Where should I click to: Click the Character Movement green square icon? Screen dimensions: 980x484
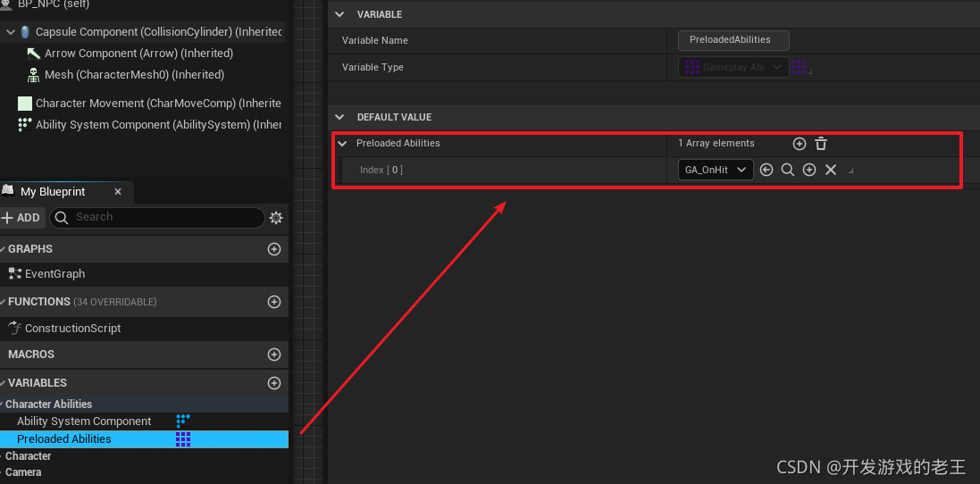24,103
